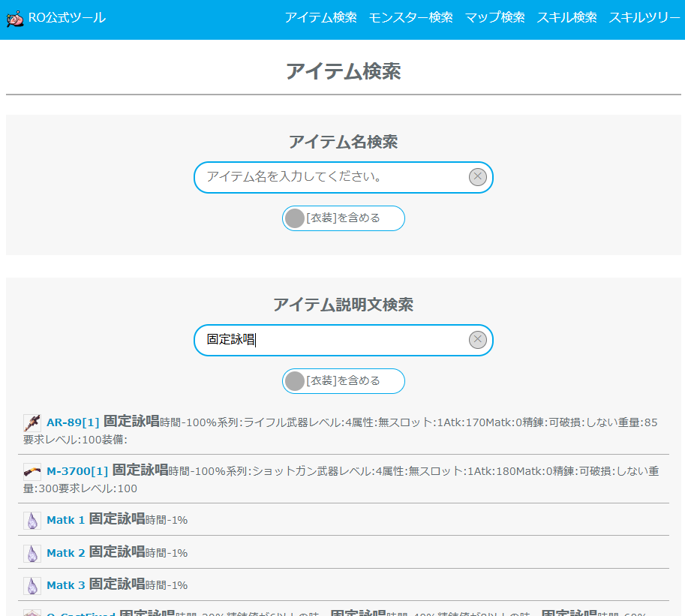Open the アイテム検索 menu item
685x616 pixels.
point(320,17)
